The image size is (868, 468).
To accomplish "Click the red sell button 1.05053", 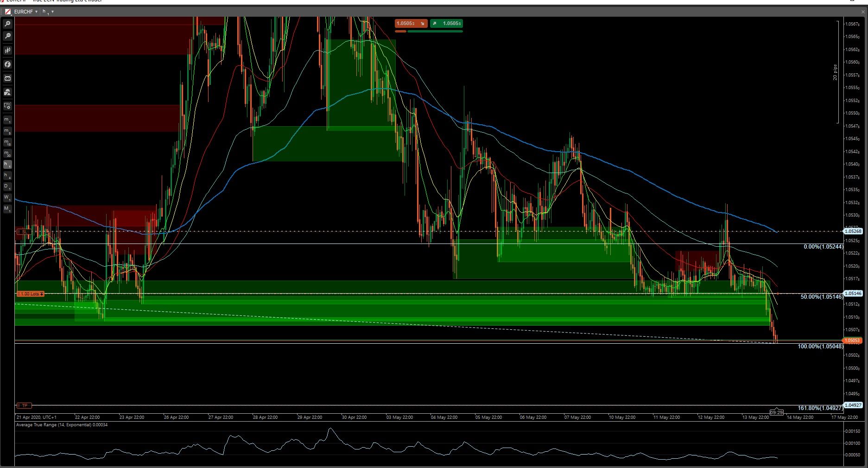I will 411,23.
